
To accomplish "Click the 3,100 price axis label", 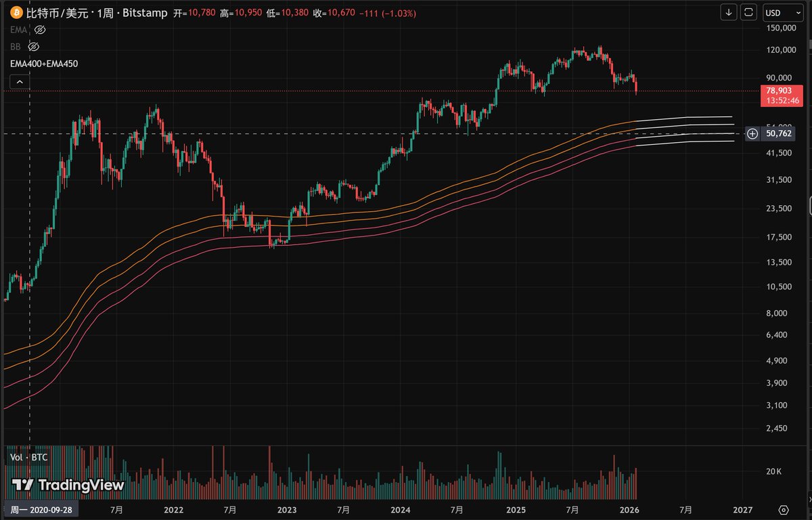I will pos(776,406).
